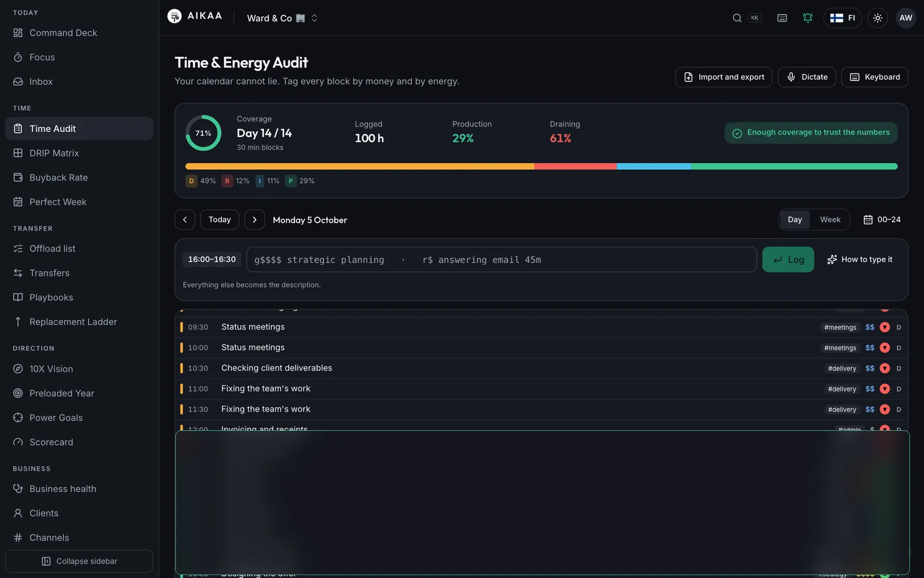Click $$ value on 10:00 Status meetings
Image resolution: width=924 pixels, height=578 pixels.
point(870,348)
